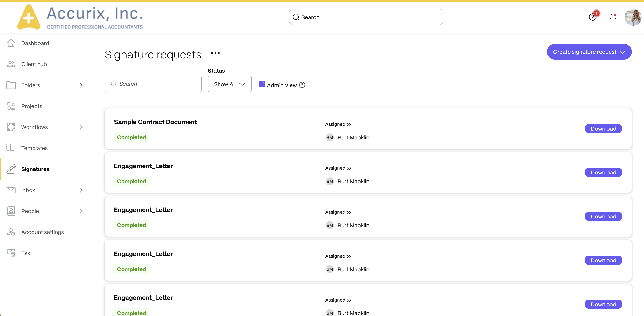Open the notifications bell
The width and height of the screenshot is (644, 316).
pos(613,17)
